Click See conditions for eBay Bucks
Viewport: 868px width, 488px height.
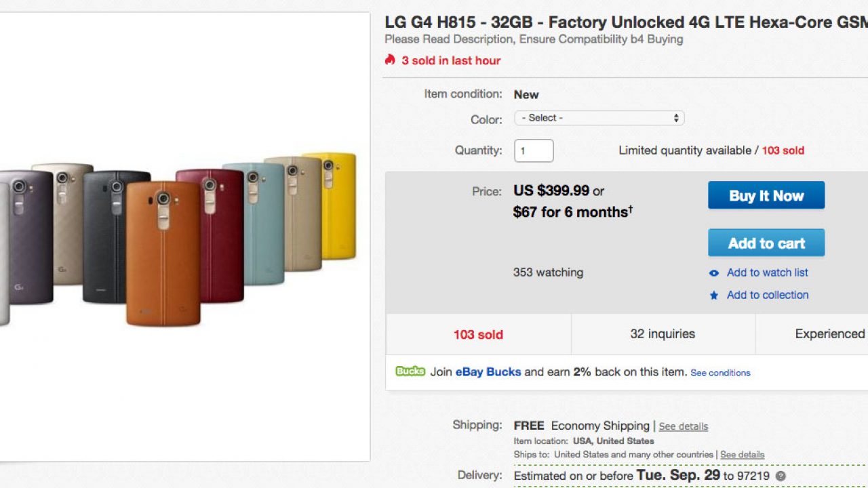point(720,373)
